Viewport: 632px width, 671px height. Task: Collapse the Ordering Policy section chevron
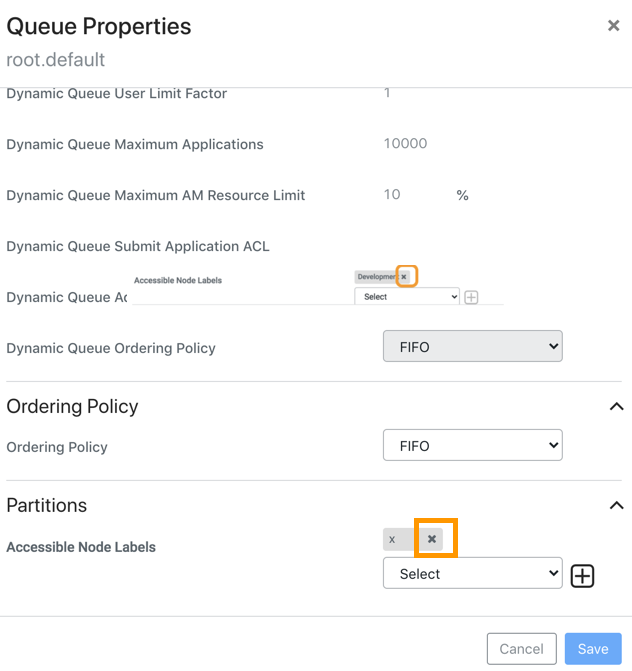[616, 407]
